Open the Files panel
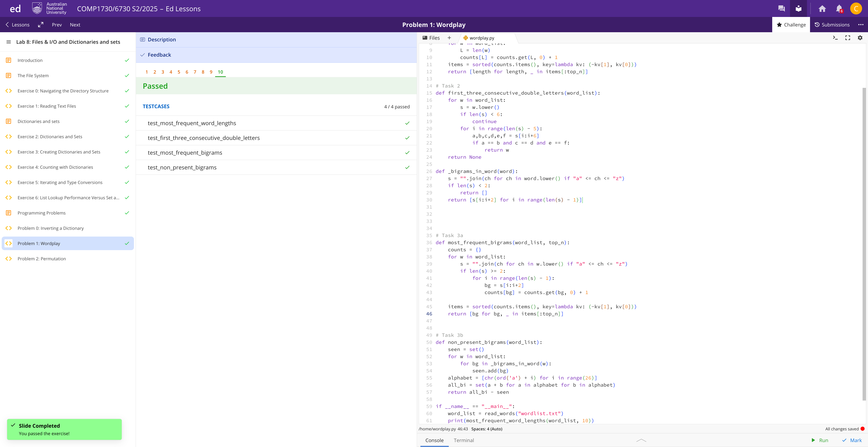868x447 pixels. (431, 38)
